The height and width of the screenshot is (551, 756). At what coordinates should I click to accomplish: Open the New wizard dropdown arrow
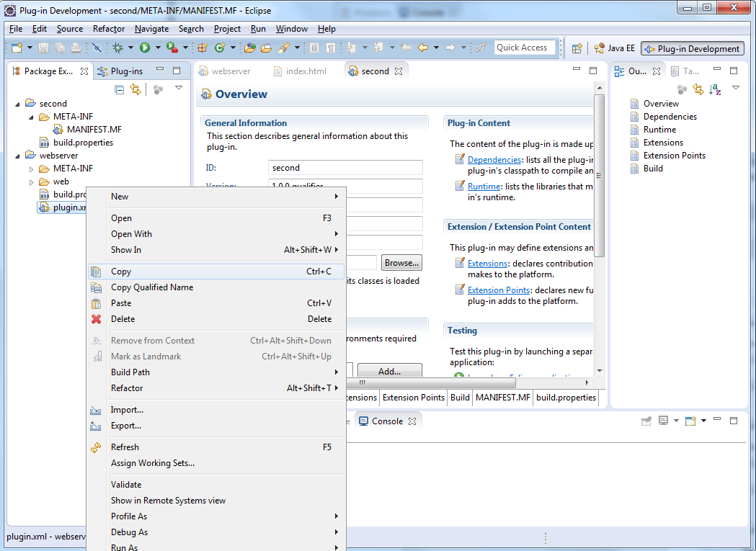(30, 48)
